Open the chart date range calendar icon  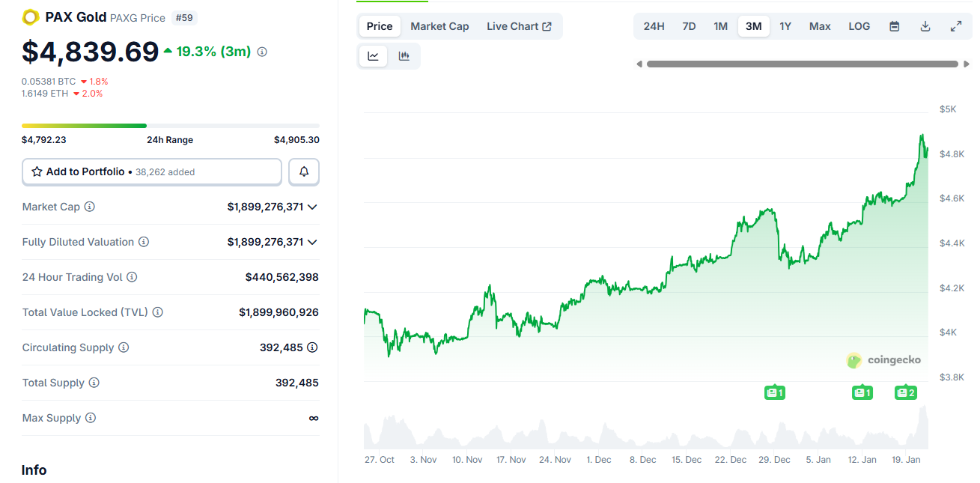tap(894, 25)
